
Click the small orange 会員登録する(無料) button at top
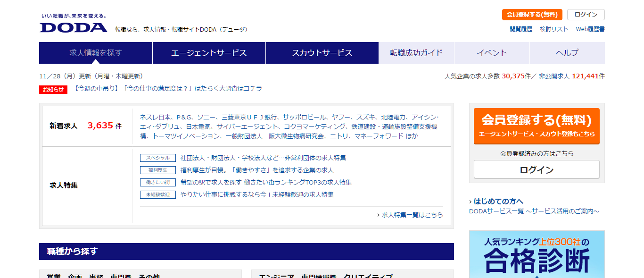532,15
